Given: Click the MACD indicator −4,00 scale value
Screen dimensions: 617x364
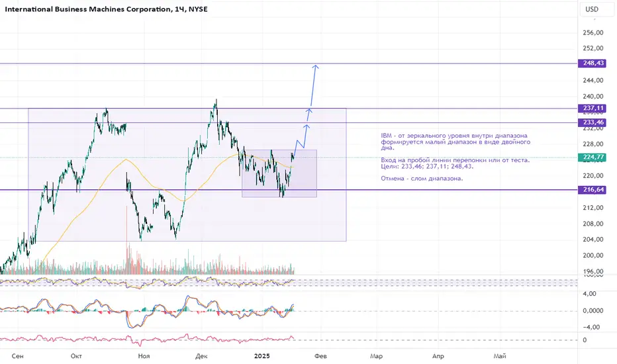Looking at the screenshot, I should coord(591,327).
